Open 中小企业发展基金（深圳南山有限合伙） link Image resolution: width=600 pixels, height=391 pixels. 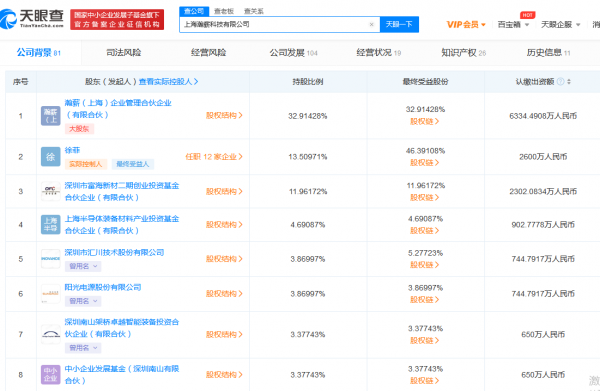click(x=122, y=375)
